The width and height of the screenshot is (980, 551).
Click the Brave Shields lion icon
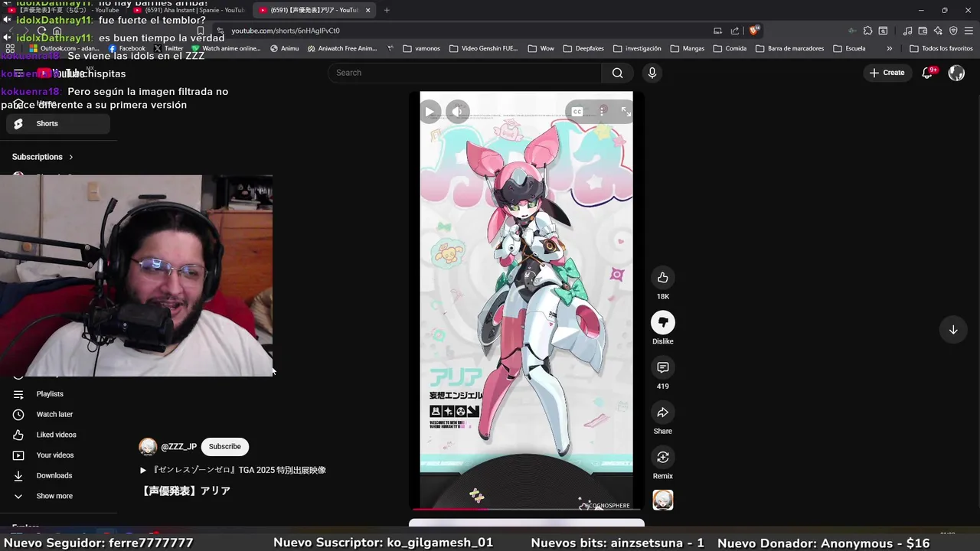click(x=754, y=31)
